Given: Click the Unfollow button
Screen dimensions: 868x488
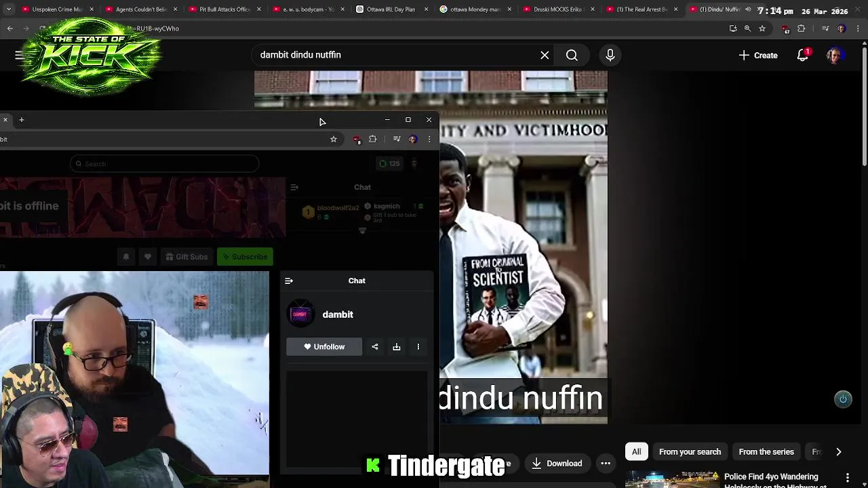Looking at the screenshot, I should [x=324, y=347].
